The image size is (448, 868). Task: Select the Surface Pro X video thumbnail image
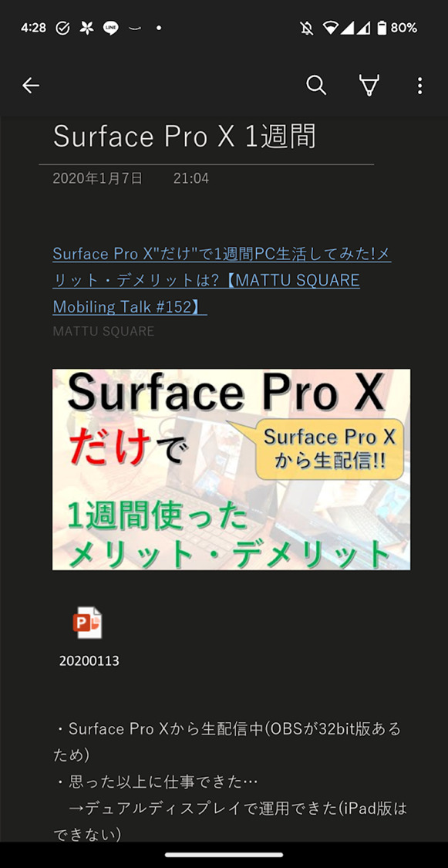coord(231,469)
